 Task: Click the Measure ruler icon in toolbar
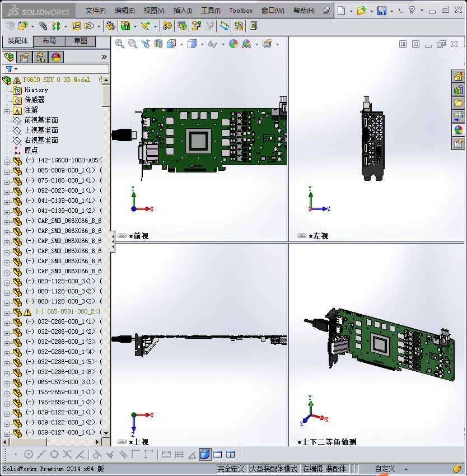coord(224,26)
